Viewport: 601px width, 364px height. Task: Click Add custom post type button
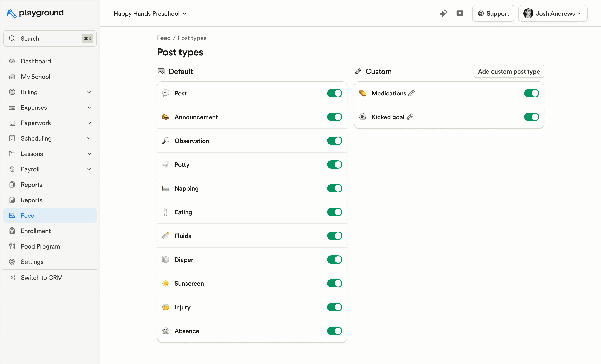509,71
